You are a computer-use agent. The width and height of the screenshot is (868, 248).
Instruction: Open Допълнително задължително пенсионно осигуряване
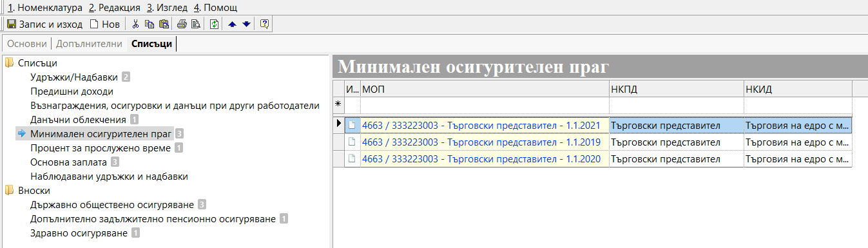click(x=153, y=219)
